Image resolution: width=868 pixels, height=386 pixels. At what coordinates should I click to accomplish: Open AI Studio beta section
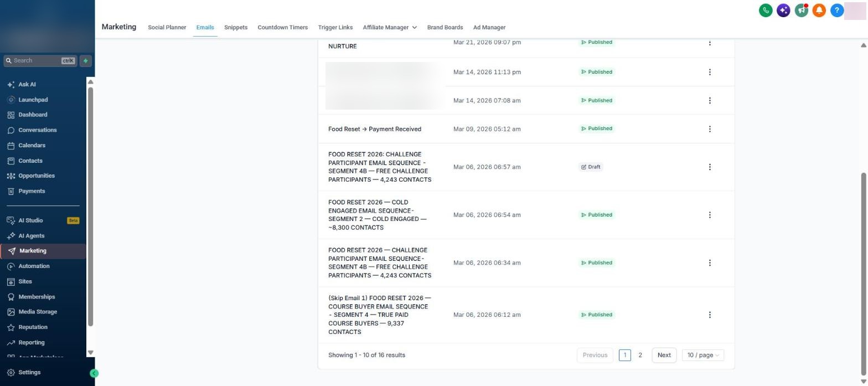click(43, 220)
